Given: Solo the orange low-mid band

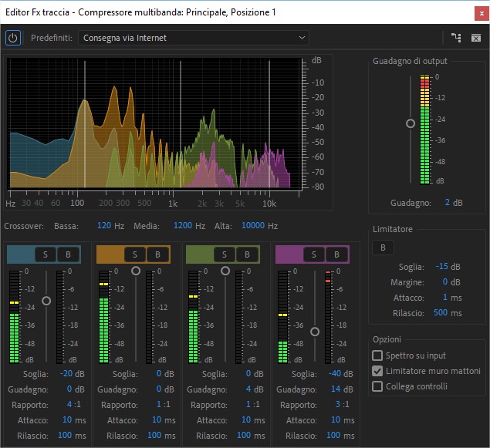Looking at the screenshot, I should click(135, 254).
